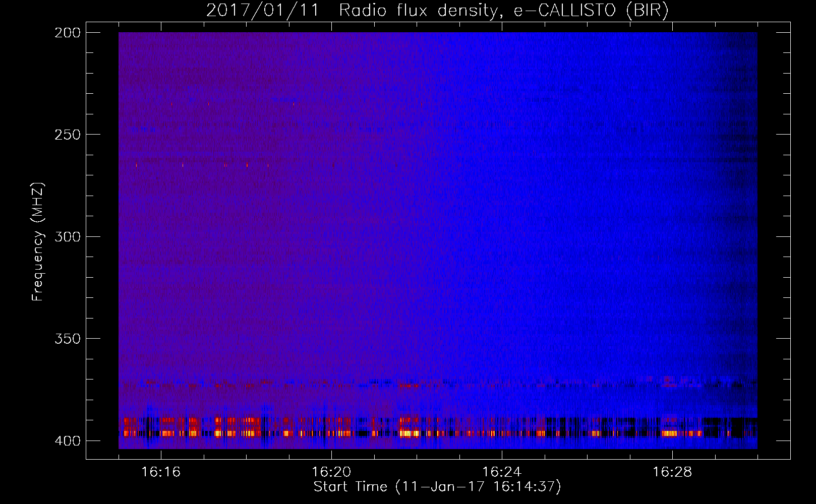Click the 250 frequency tick label
The height and width of the screenshot is (504, 816).
click(x=68, y=135)
